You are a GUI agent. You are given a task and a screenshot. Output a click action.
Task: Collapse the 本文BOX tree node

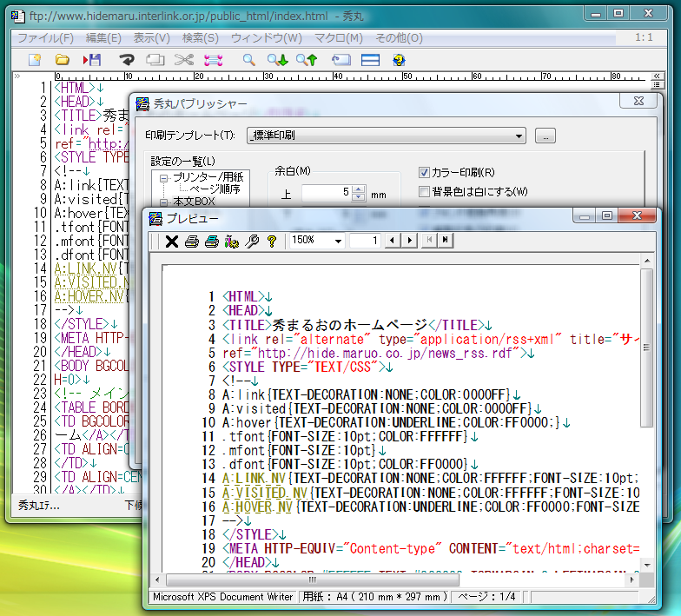(x=163, y=202)
